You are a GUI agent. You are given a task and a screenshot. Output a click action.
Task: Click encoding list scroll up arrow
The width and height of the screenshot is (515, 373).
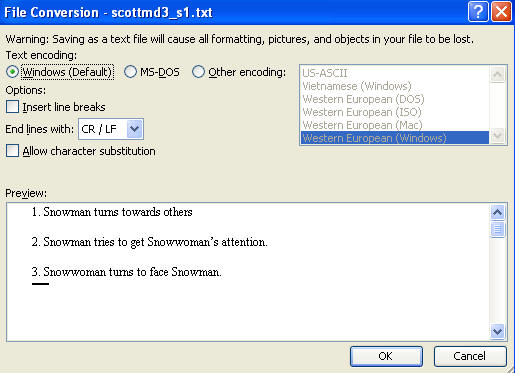coord(497,75)
